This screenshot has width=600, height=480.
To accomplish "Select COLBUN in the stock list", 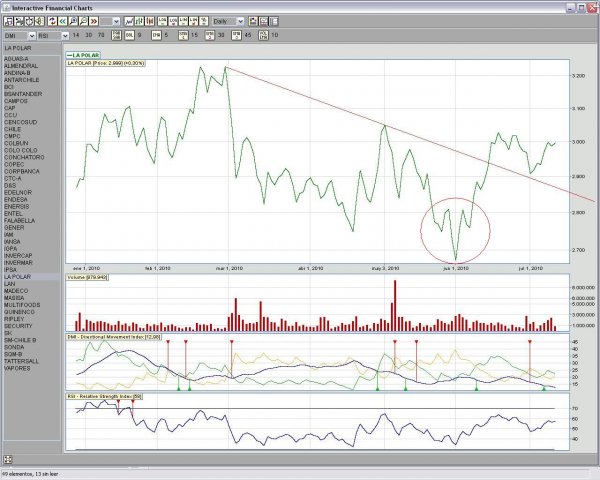I will (x=16, y=143).
